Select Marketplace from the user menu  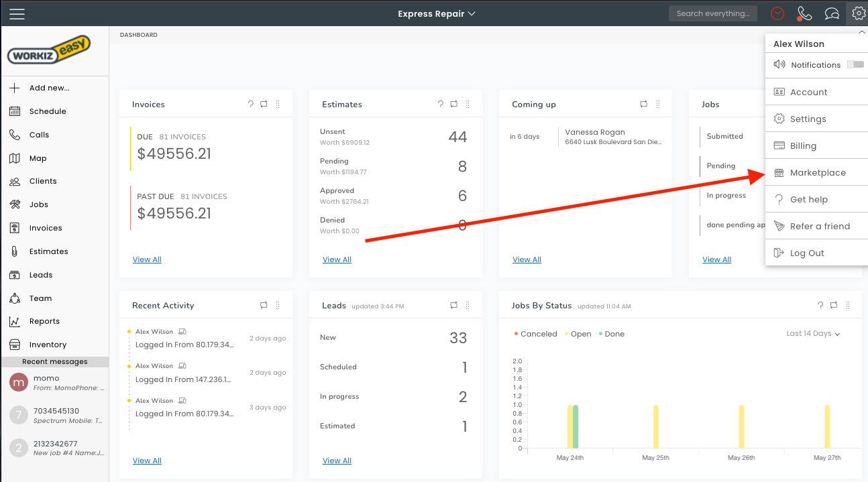pyautogui.click(x=817, y=173)
